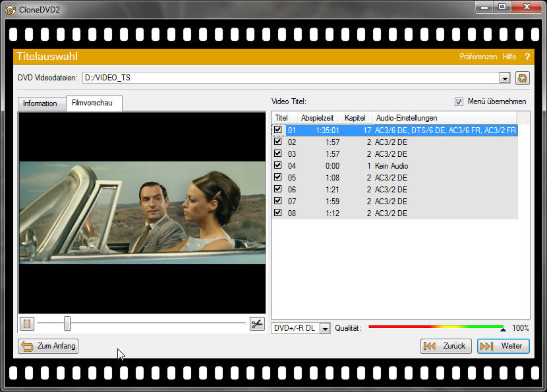Click the film preview video frame
Screen dimensions: 547x392
click(142, 213)
